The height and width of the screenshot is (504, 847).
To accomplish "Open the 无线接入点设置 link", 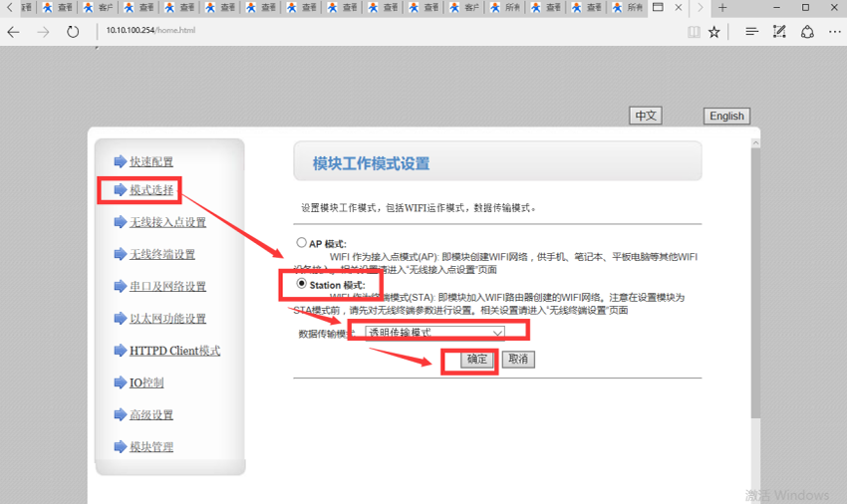I will [x=167, y=222].
